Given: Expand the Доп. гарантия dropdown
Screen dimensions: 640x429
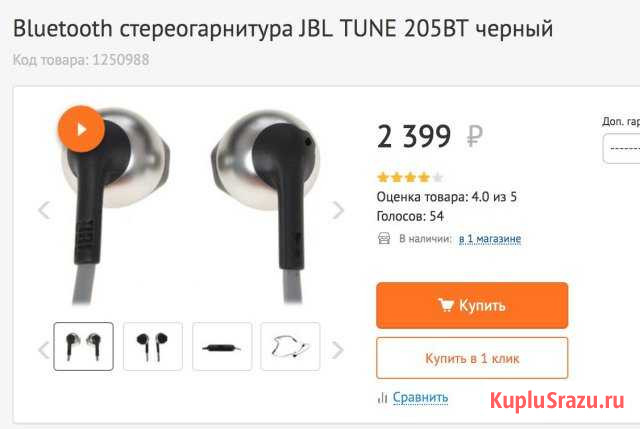Looking at the screenshot, I should click(621, 149).
